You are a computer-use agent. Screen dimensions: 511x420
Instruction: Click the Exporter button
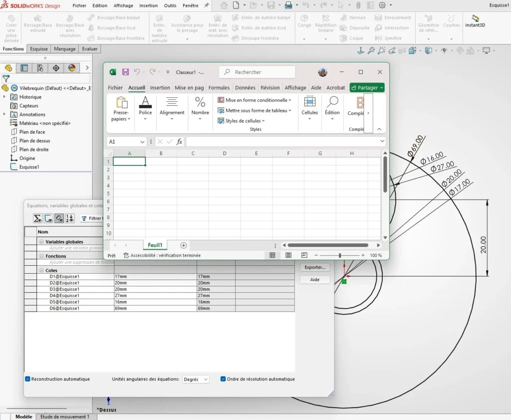pyautogui.click(x=315, y=267)
